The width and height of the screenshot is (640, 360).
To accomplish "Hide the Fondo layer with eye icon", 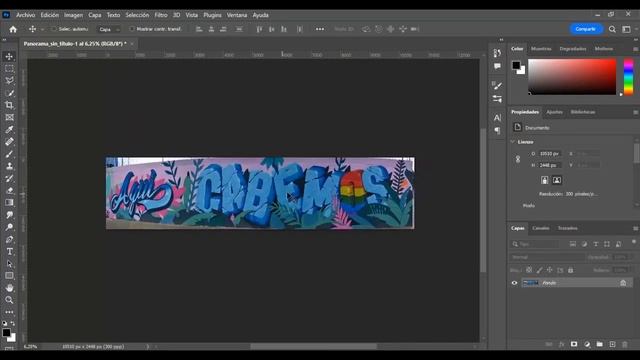I will (x=514, y=282).
